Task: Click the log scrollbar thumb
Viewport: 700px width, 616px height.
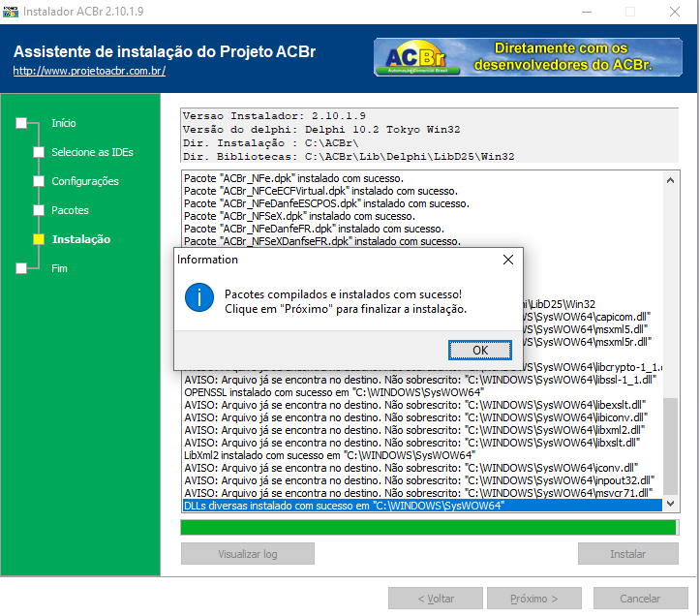Action: 670,446
